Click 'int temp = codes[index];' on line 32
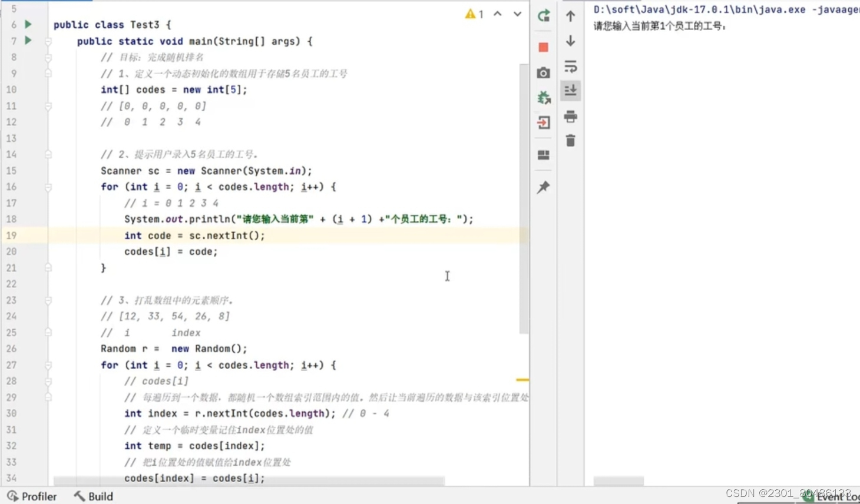This screenshot has width=860, height=504. point(194,446)
